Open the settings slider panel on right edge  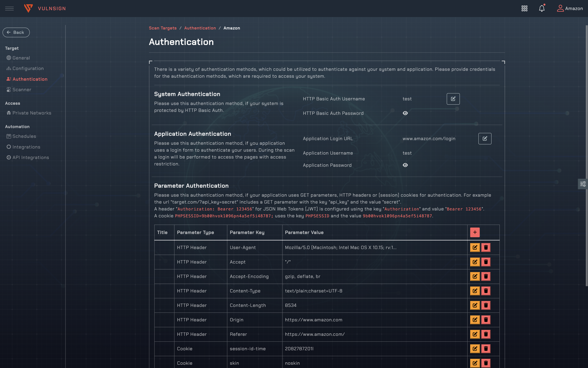[x=583, y=184]
